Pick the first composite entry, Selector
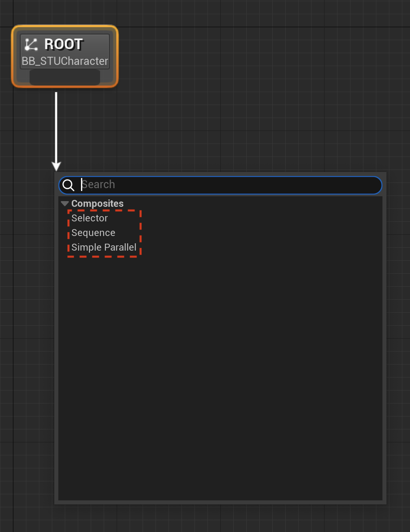Viewport: 410px width, 532px height. (90, 218)
